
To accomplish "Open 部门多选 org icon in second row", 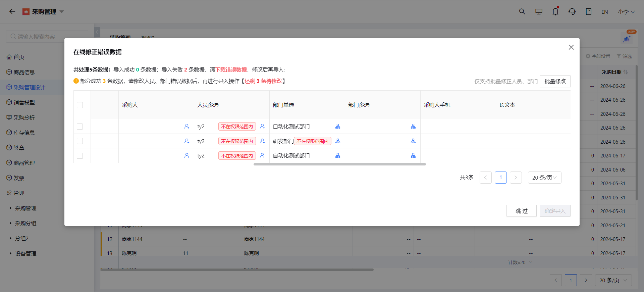I will click(413, 141).
